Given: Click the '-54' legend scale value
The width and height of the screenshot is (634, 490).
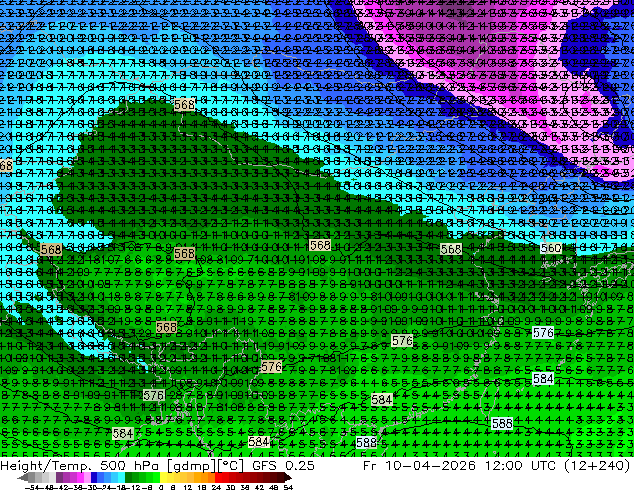Looking at the screenshot, I should (32, 487).
